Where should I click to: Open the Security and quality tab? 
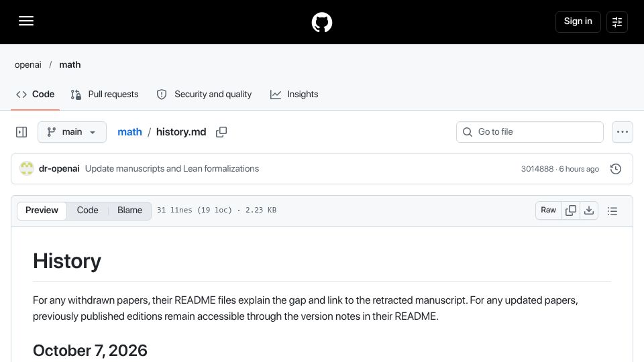(x=204, y=95)
